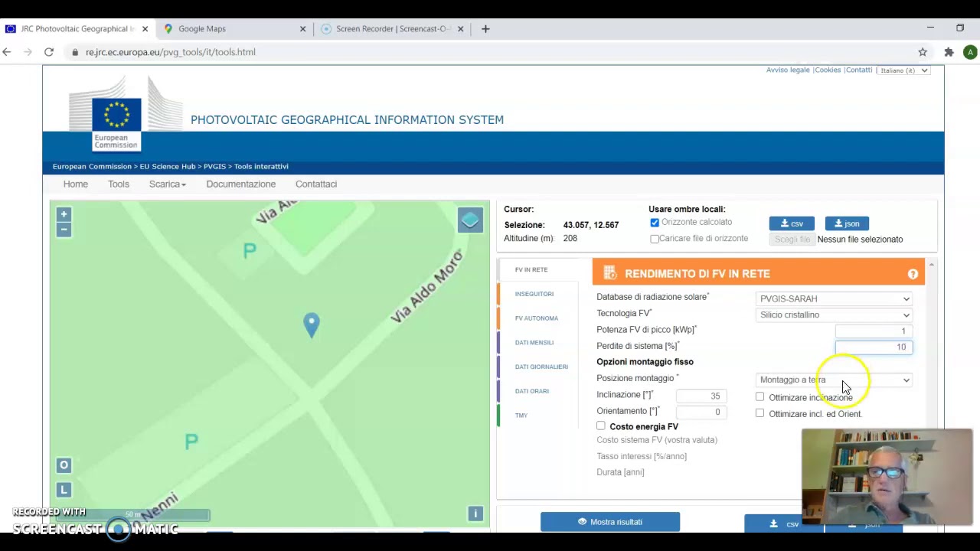Tick Ottimizzare incl. ed Orient. checkbox
Image resolution: width=980 pixels, height=551 pixels.
pyautogui.click(x=759, y=413)
